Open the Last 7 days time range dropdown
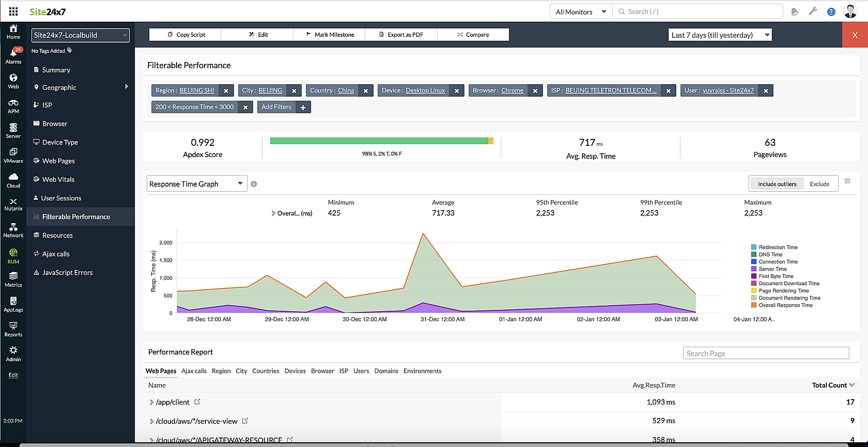 pyautogui.click(x=720, y=35)
